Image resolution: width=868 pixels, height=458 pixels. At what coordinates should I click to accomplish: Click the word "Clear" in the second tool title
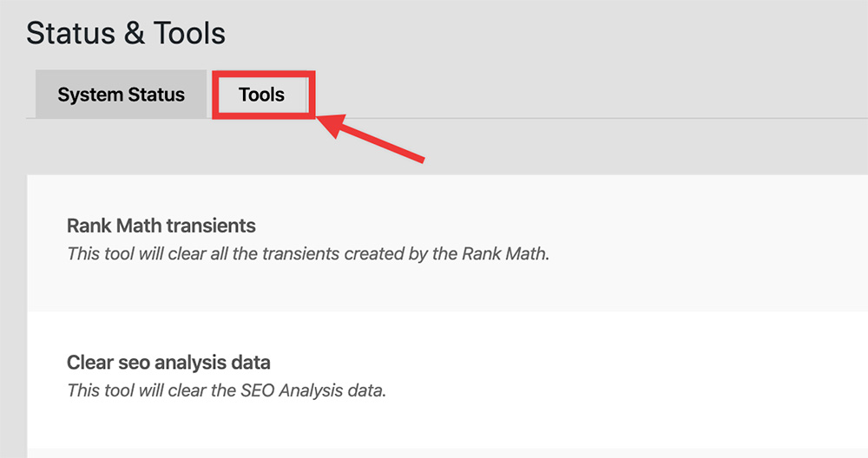(x=90, y=362)
